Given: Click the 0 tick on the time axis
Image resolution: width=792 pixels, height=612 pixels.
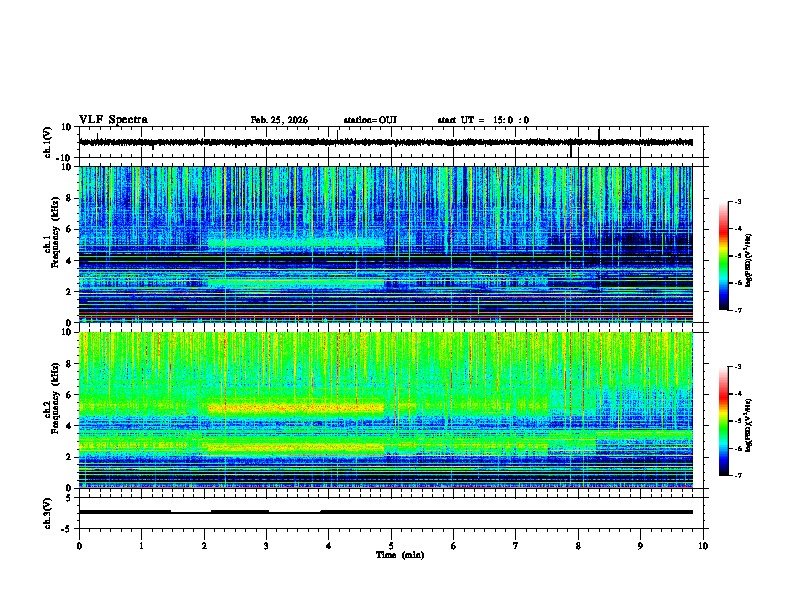Looking at the screenshot, I should pyautogui.click(x=79, y=546).
